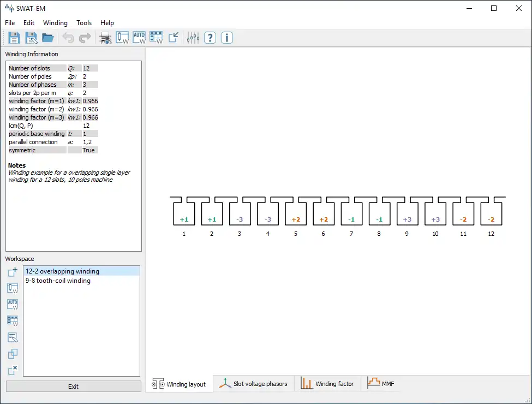Duplicate the selected winding in the workspace

click(13, 354)
